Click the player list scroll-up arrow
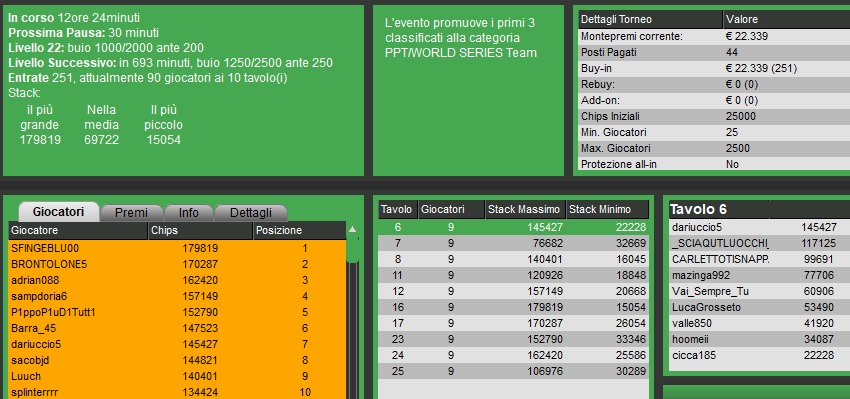850x399 pixels. (x=352, y=229)
